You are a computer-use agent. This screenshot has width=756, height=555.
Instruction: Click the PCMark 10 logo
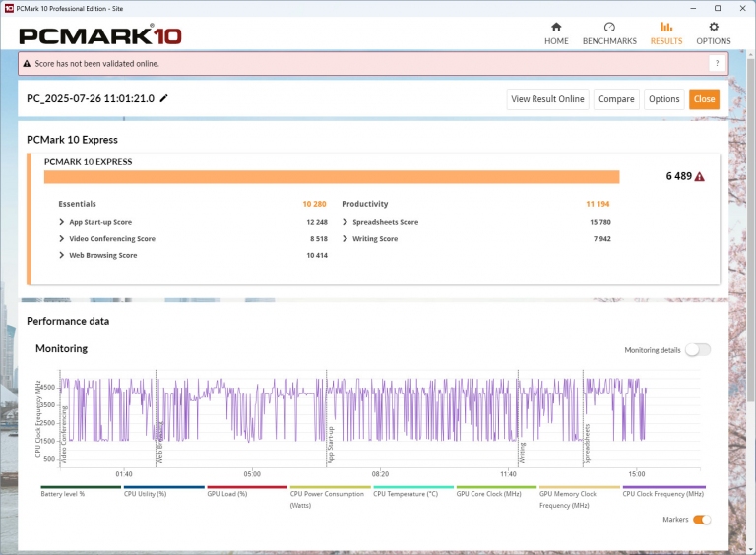100,35
